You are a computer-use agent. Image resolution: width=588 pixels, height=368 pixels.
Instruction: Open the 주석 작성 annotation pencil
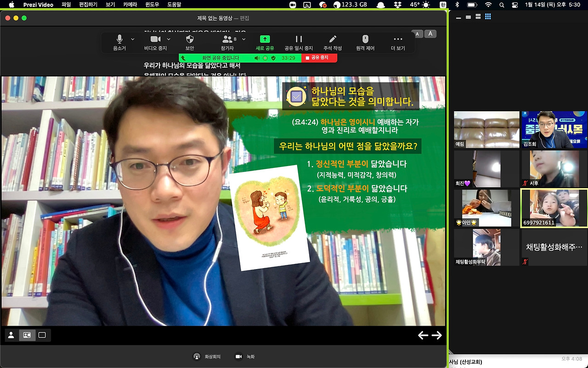(333, 43)
